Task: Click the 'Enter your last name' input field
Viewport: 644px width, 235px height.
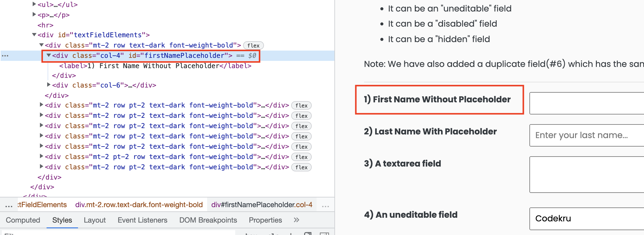Action: click(586, 135)
